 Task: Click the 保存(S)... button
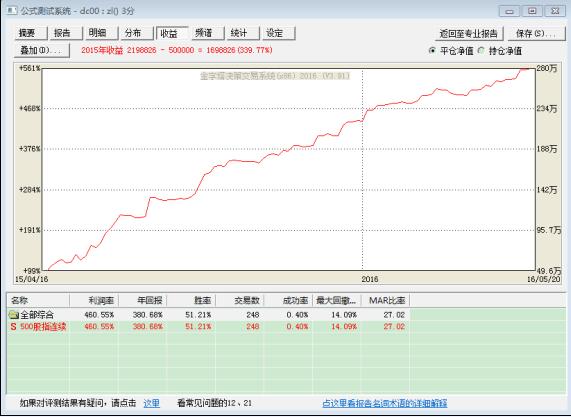tap(536, 34)
